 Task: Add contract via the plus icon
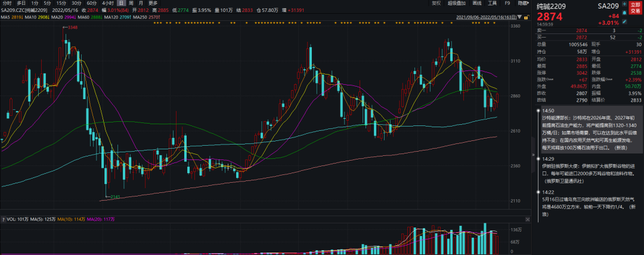625,4
